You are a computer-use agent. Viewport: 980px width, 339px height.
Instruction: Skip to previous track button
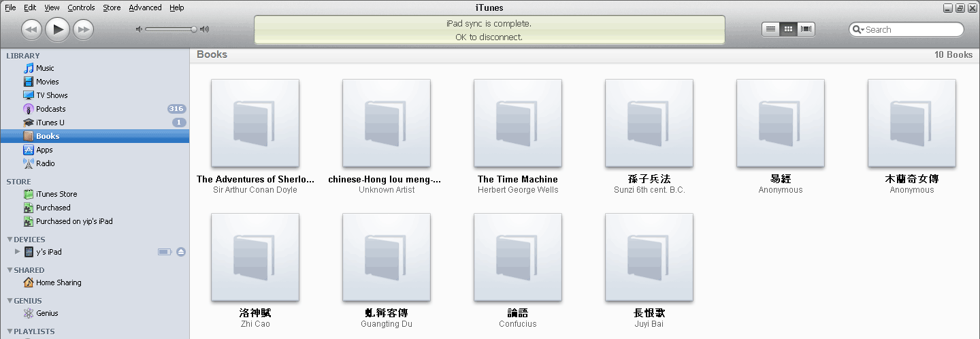[32, 29]
